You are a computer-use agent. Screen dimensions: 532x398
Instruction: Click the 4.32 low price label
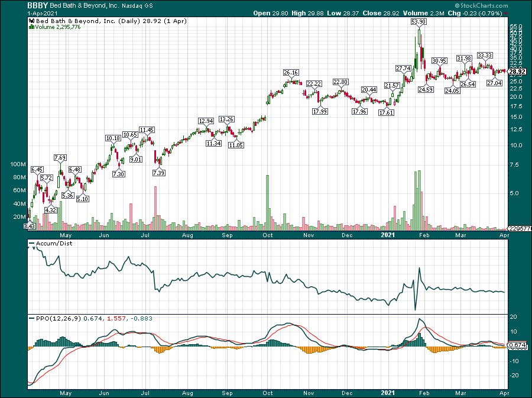(x=51, y=211)
